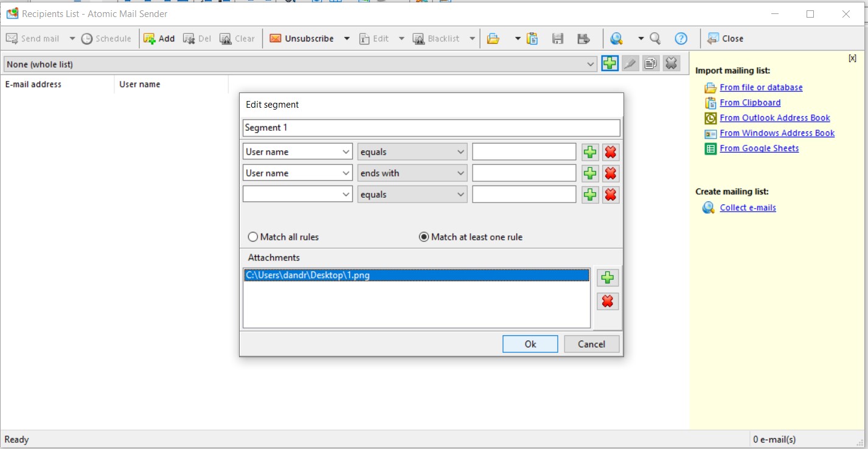Click the save-as floppy with arrow icon
868x449 pixels.
click(x=583, y=38)
